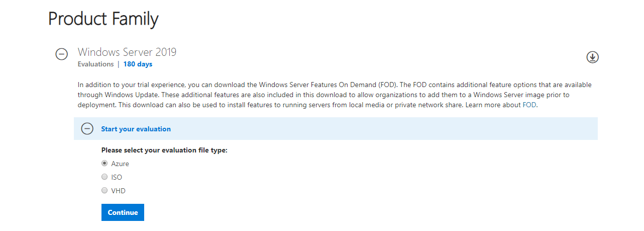644x231 pixels.
Task: Collapse Start your evaluation using the minus icon
Action: point(87,129)
